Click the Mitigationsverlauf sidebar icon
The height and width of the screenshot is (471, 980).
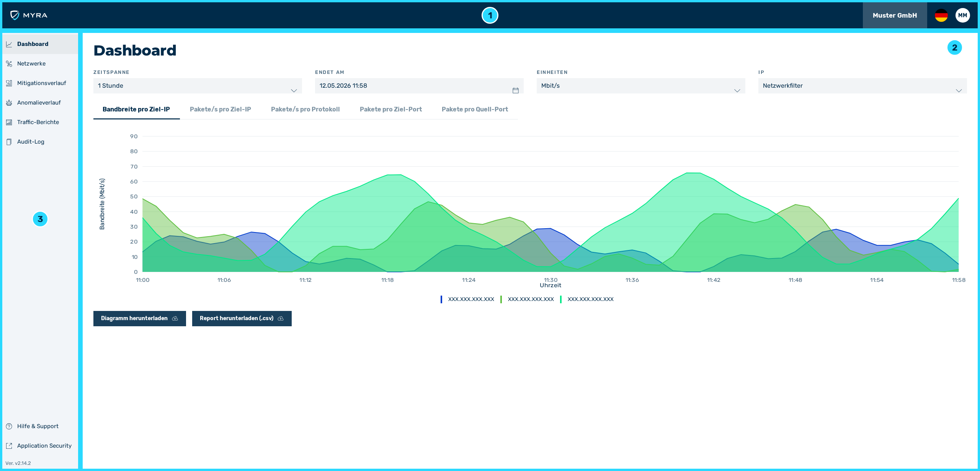9,83
